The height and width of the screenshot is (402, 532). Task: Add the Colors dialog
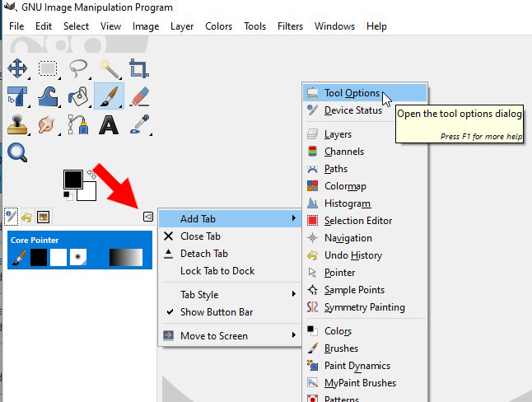click(x=365, y=331)
